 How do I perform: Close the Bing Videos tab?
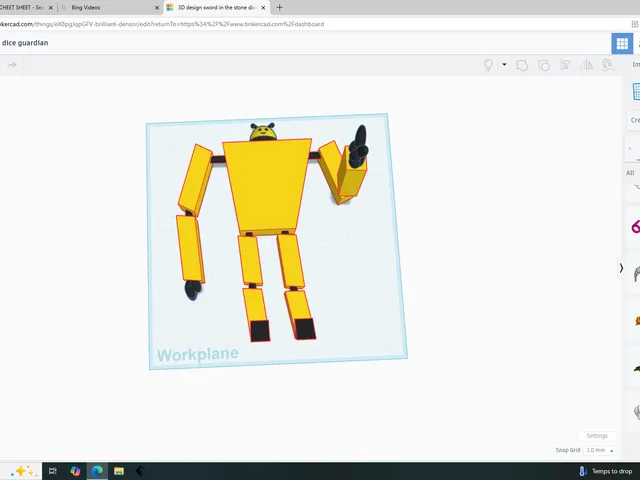tap(157, 8)
